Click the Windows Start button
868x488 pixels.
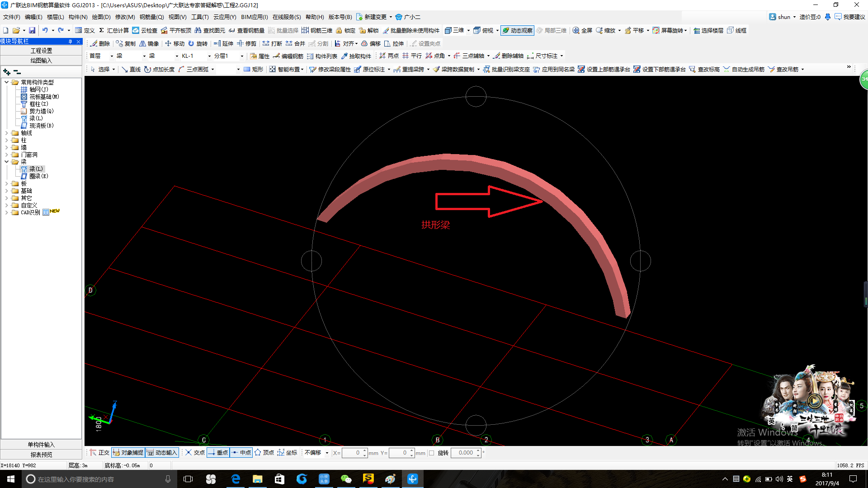pos(11,479)
